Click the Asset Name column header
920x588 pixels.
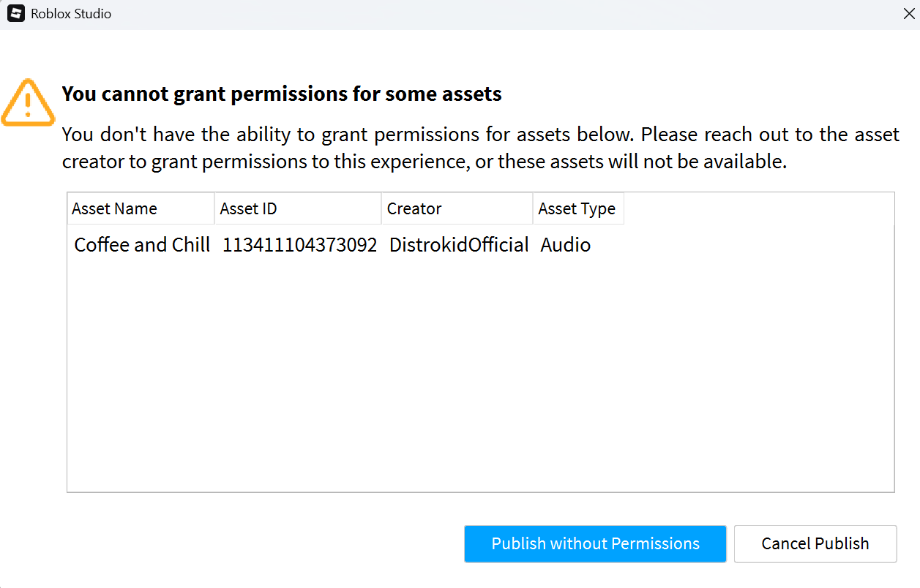[x=114, y=208]
